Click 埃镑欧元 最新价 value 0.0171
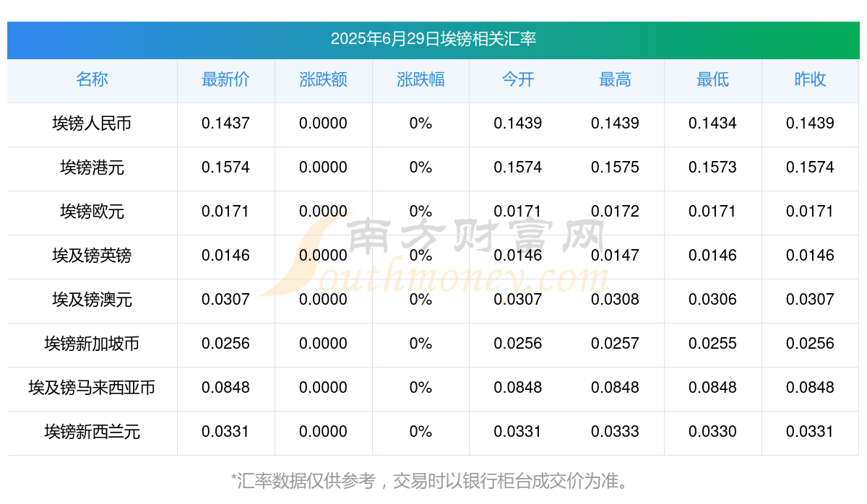 [x=225, y=212]
